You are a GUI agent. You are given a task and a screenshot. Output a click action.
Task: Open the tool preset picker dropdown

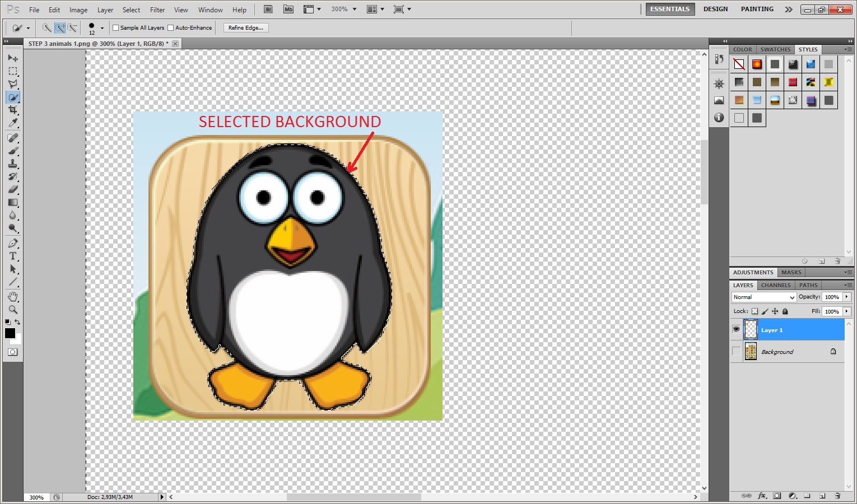[28, 28]
